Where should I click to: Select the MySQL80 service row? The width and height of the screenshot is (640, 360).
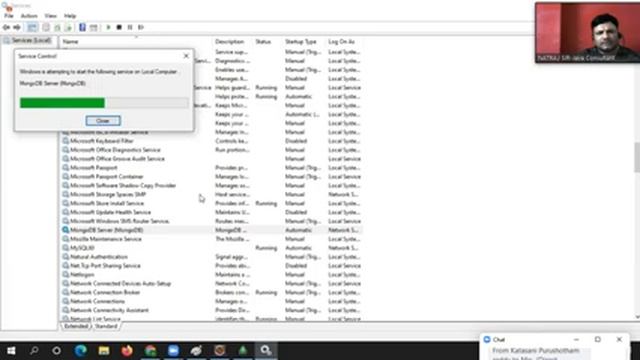pos(211,248)
